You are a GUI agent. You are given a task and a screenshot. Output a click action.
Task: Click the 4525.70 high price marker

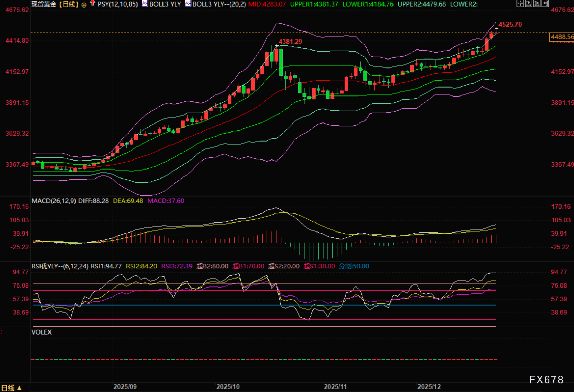[510, 25]
